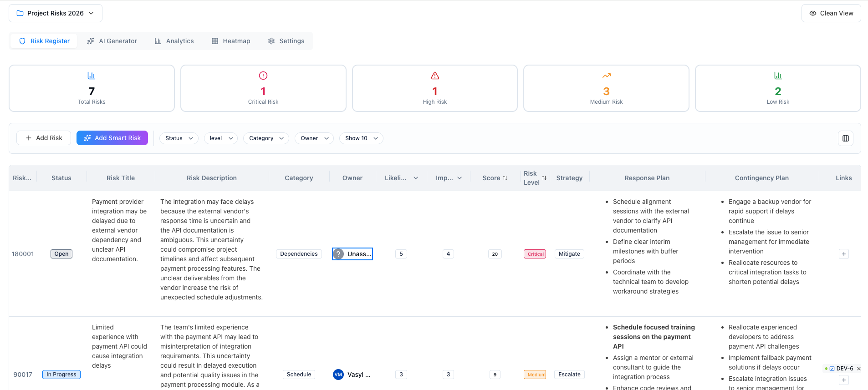The height and width of the screenshot is (390, 868).
Task: Expand the Category filter dropdown
Action: 266,138
